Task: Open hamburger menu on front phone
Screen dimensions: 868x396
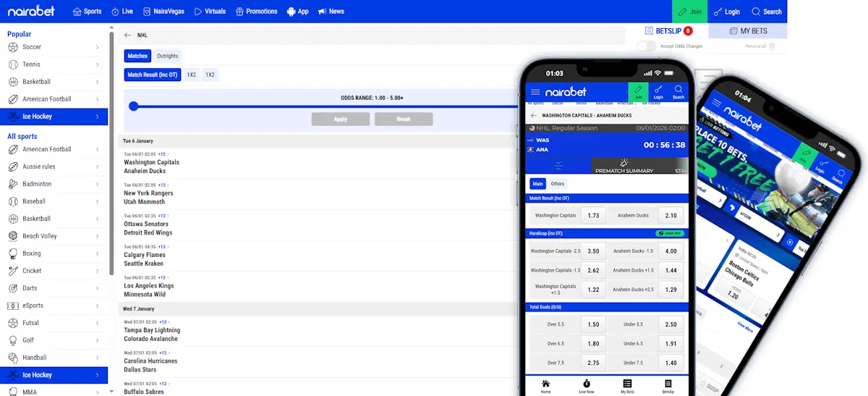Action: click(535, 92)
